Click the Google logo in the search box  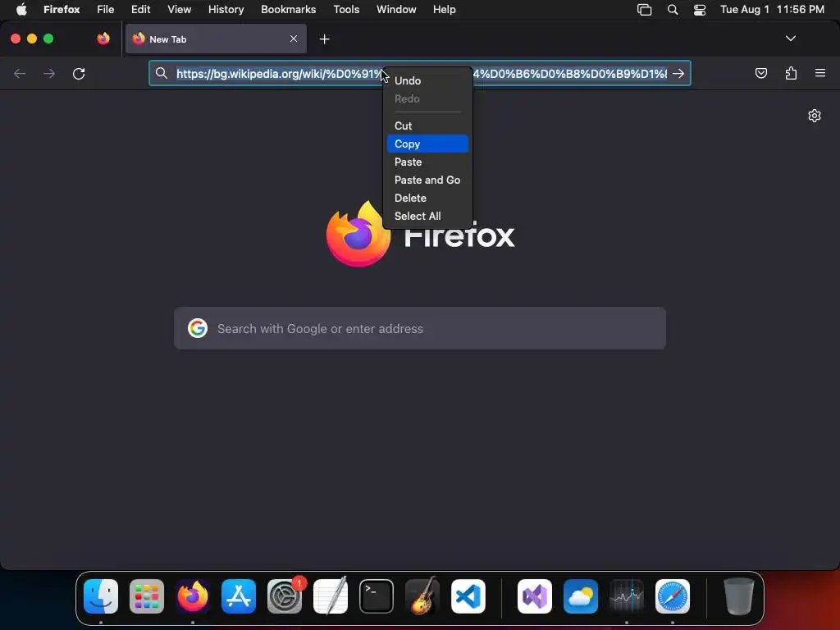[x=198, y=328]
